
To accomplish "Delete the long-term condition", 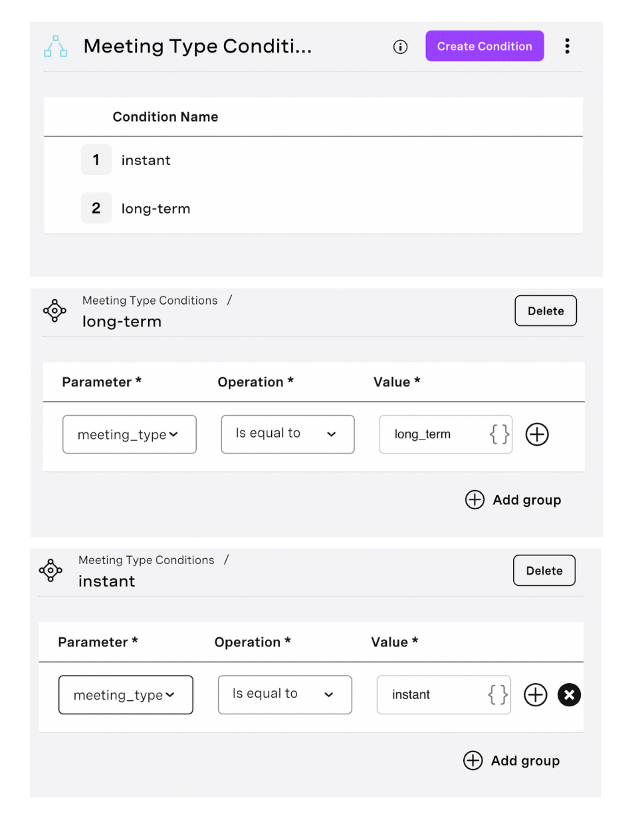I will click(545, 311).
